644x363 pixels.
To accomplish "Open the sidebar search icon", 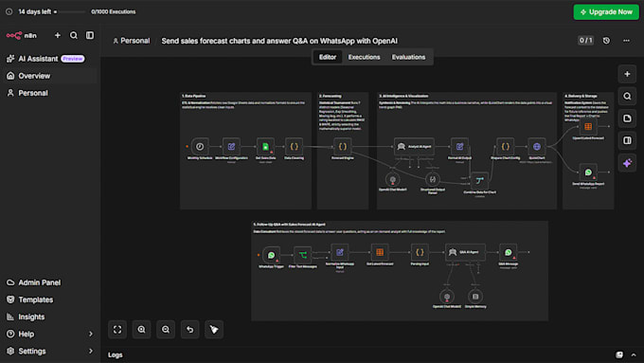I will [74, 35].
